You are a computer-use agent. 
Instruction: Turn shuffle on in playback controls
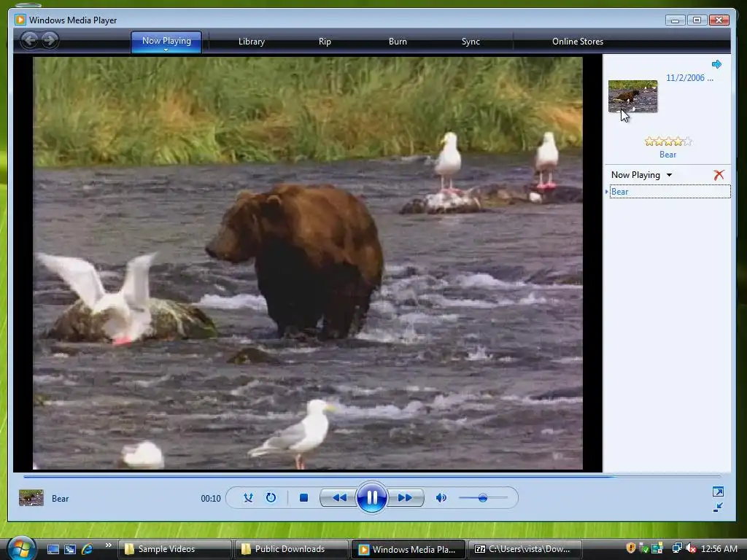(x=248, y=497)
